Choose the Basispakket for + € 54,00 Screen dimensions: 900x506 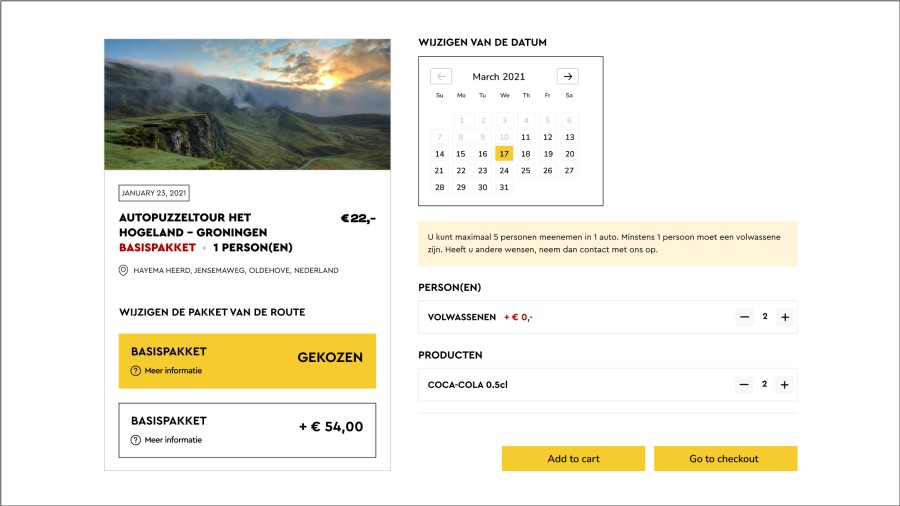coord(247,430)
